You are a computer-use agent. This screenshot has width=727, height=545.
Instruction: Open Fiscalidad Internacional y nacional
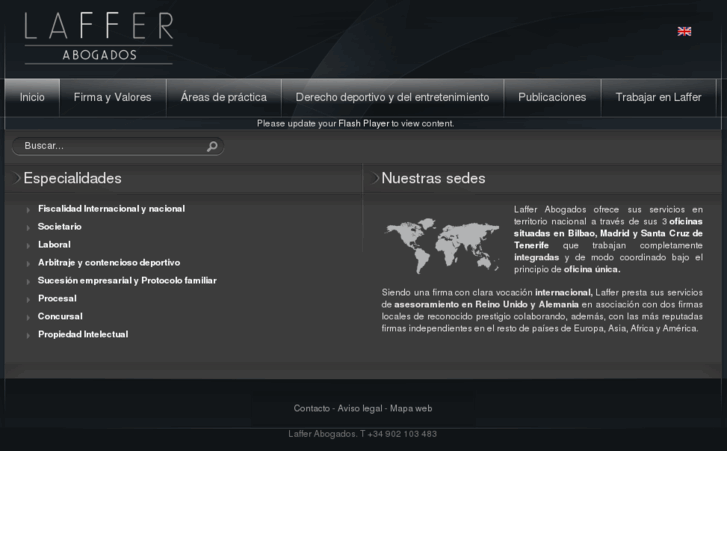click(111, 209)
